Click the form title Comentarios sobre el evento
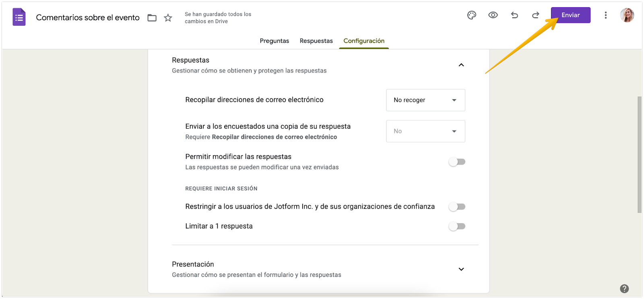Image resolution: width=644 pixels, height=299 pixels. 88,18
